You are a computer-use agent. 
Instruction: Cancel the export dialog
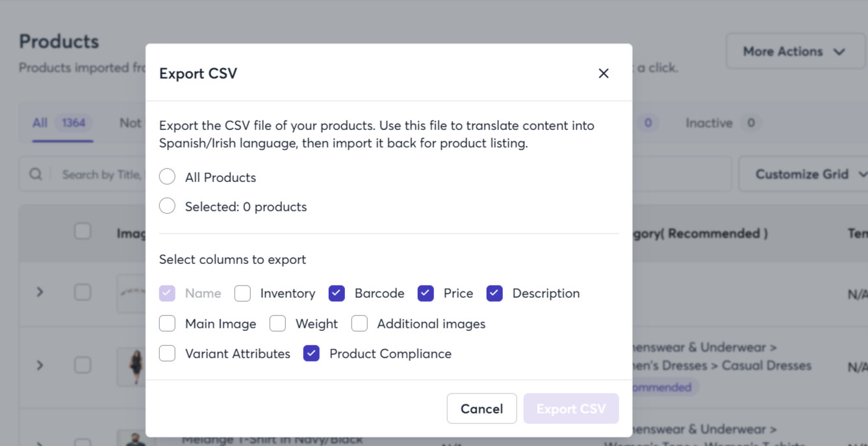pyautogui.click(x=481, y=408)
